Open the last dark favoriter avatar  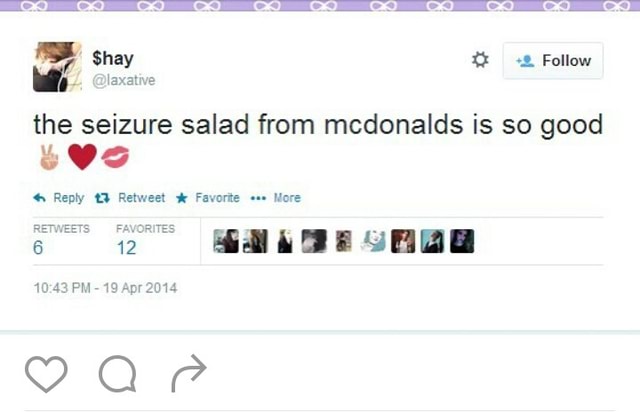(462, 241)
